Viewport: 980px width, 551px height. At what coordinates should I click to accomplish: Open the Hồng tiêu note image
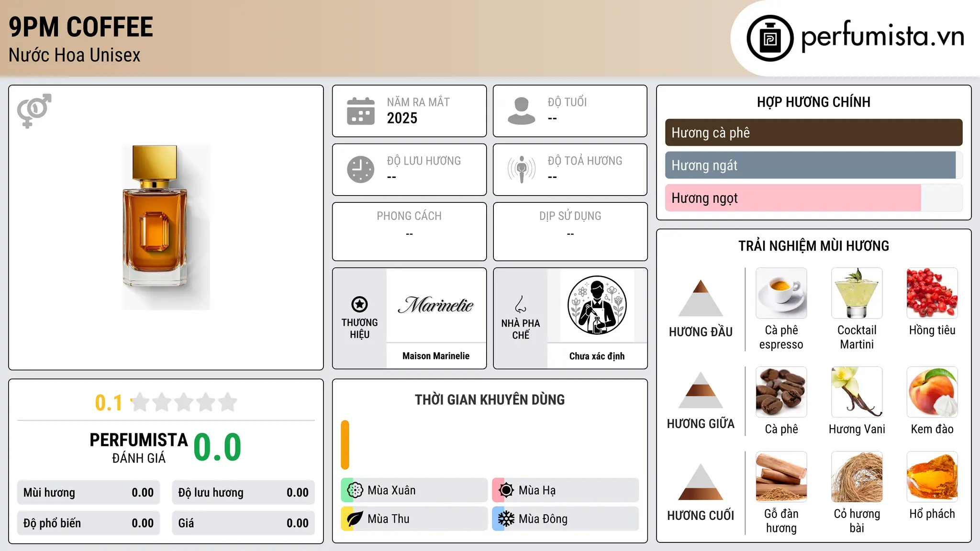(x=932, y=293)
